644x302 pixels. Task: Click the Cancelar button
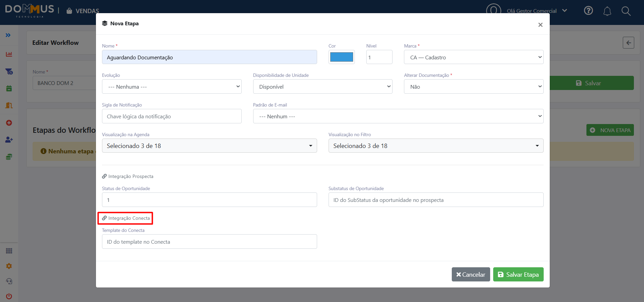pyautogui.click(x=471, y=274)
